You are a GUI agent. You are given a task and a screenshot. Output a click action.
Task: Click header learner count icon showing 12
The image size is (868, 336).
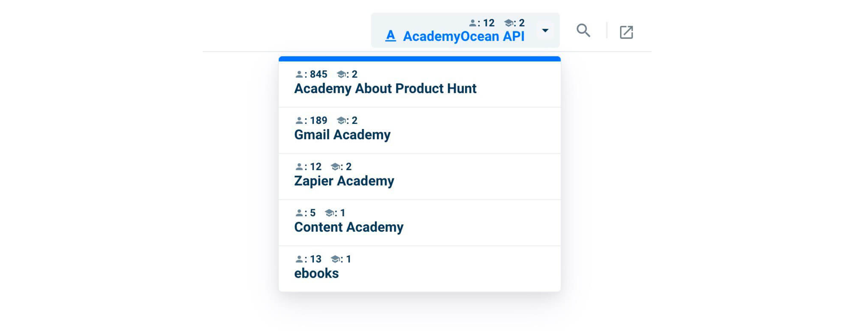472,23
